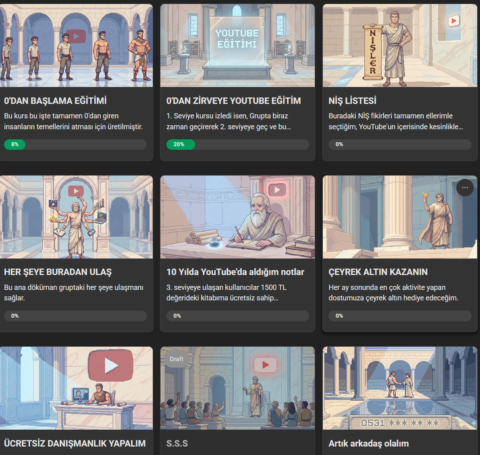Image resolution: width=480 pixels, height=455 pixels.
Task: Click the S.S.S course title
Action: (x=177, y=443)
